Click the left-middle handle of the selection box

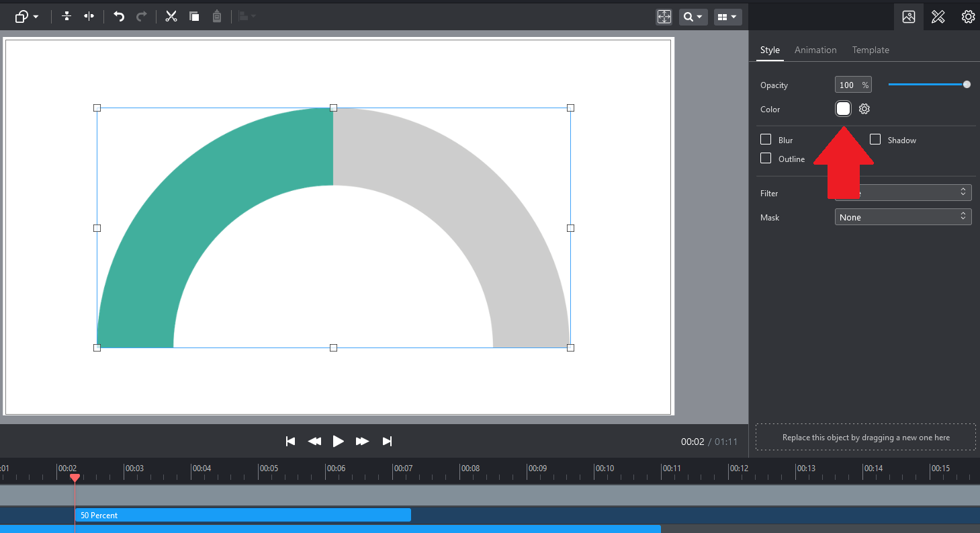click(97, 228)
